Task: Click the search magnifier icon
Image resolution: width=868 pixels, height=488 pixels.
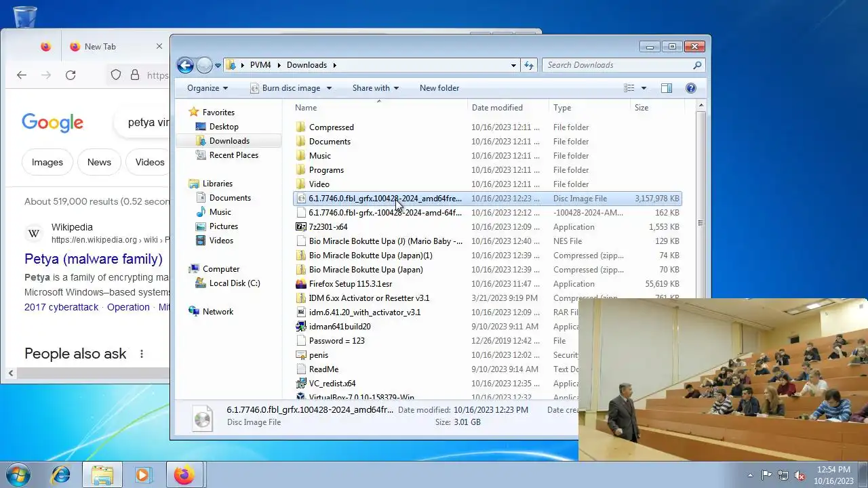Action: 697,65
